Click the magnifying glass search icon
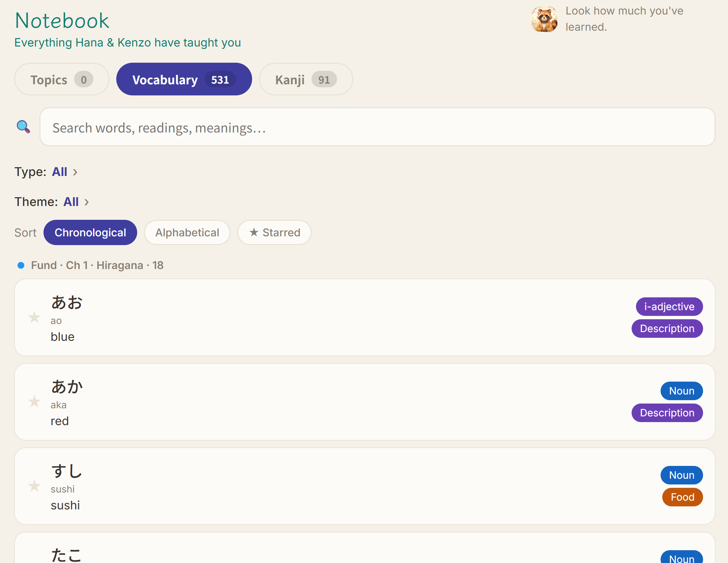 23,127
